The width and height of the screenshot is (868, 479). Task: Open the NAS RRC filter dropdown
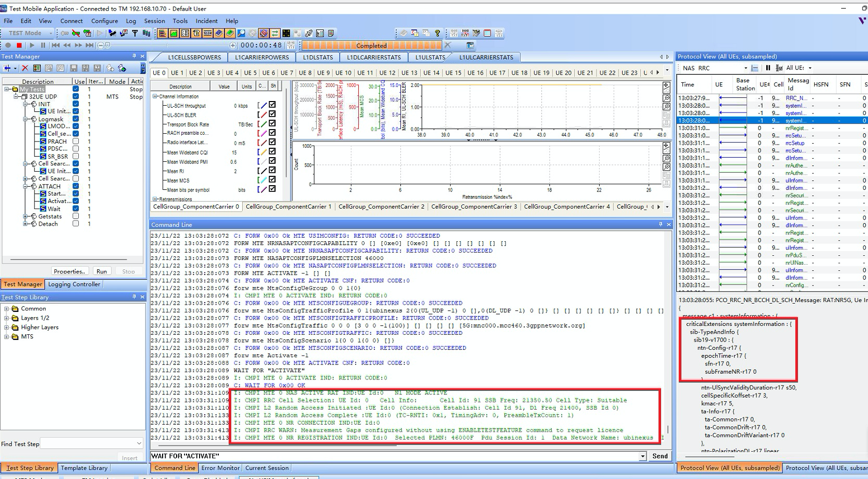745,68
